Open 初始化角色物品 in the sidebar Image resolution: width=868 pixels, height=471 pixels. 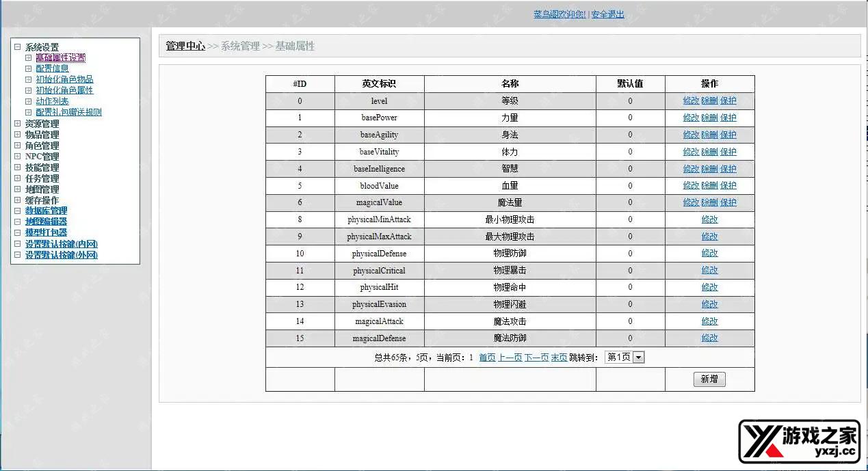coord(64,79)
